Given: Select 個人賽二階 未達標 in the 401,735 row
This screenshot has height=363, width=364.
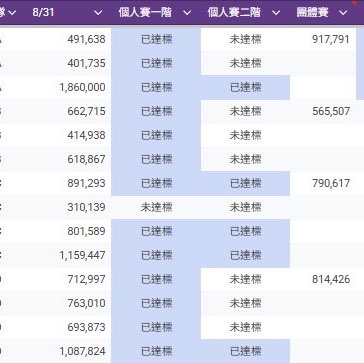Looking at the screenshot, I should click(x=245, y=63).
